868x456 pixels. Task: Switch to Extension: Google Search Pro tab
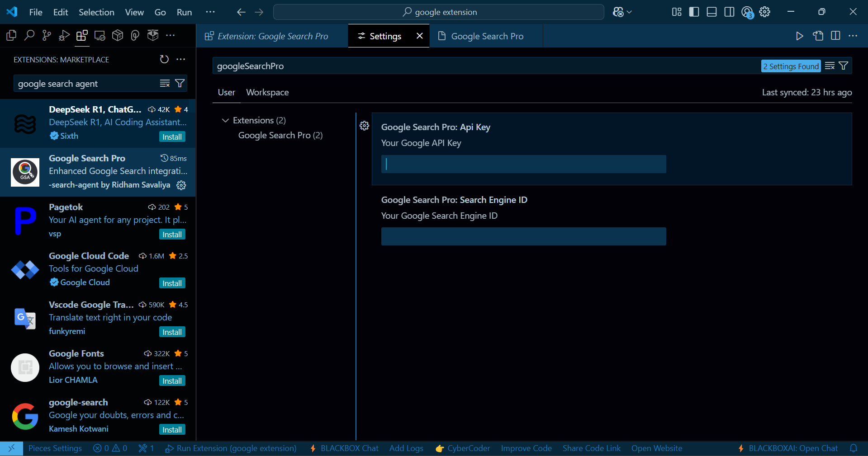272,36
